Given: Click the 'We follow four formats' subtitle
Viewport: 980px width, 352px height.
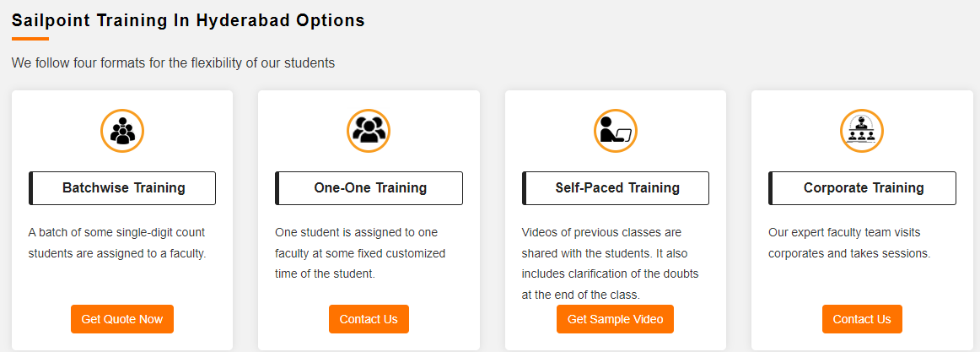Looking at the screenshot, I should (x=173, y=62).
